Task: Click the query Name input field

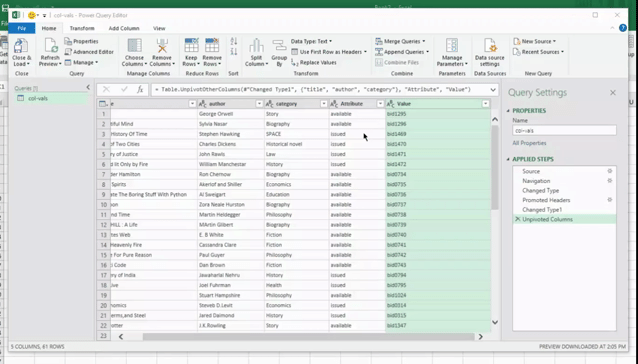Action: pos(564,131)
